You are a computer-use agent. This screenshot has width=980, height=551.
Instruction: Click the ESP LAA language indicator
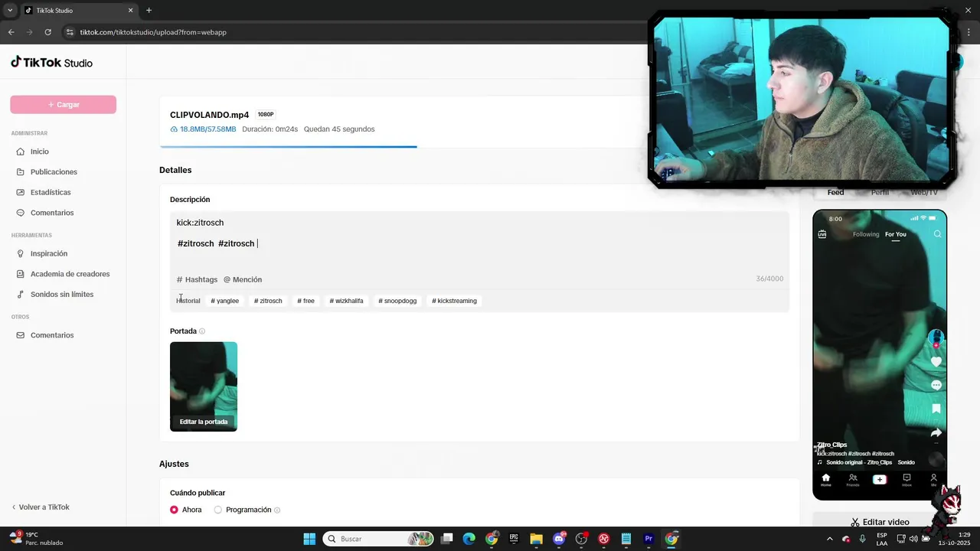click(882, 539)
